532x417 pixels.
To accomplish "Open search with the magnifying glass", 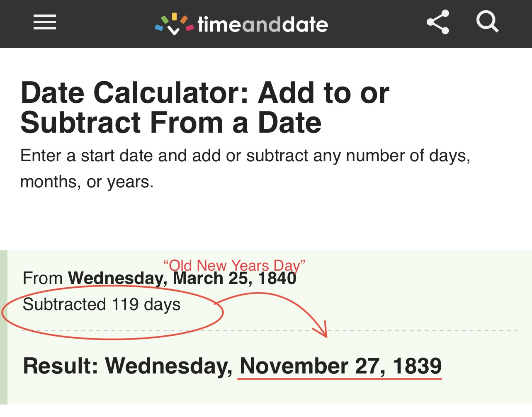I will (x=487, y=22).
